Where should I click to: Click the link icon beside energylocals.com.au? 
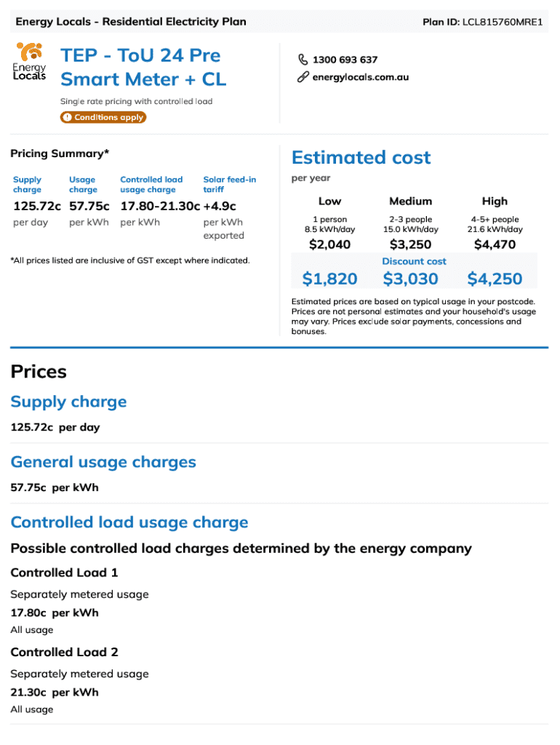[303, 76]
